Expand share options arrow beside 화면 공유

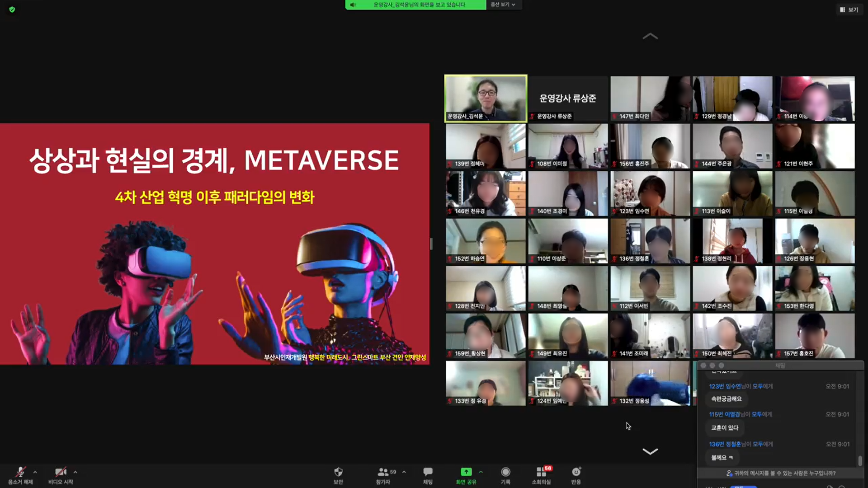coord(481,472)
